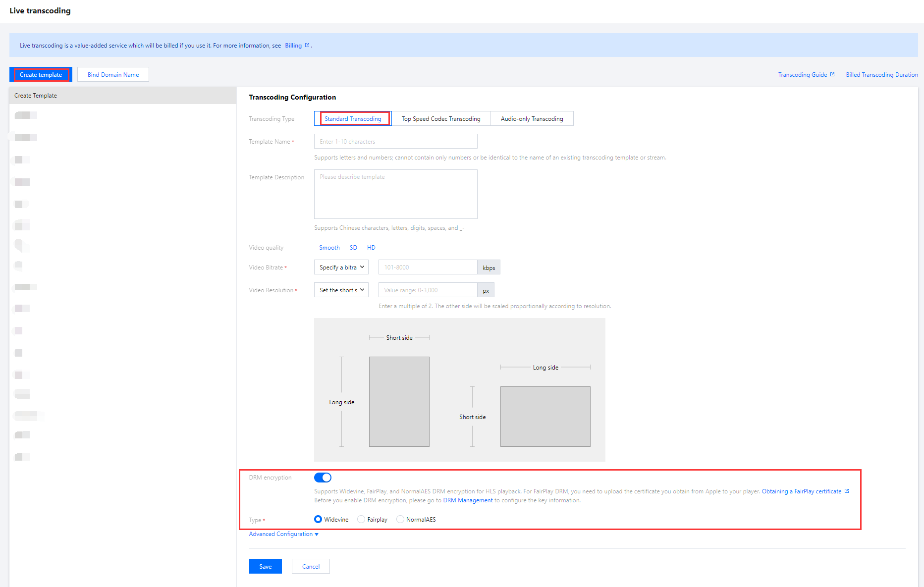Select the Fairplay DRM type

pyautogui.click(x=361, y=519)
